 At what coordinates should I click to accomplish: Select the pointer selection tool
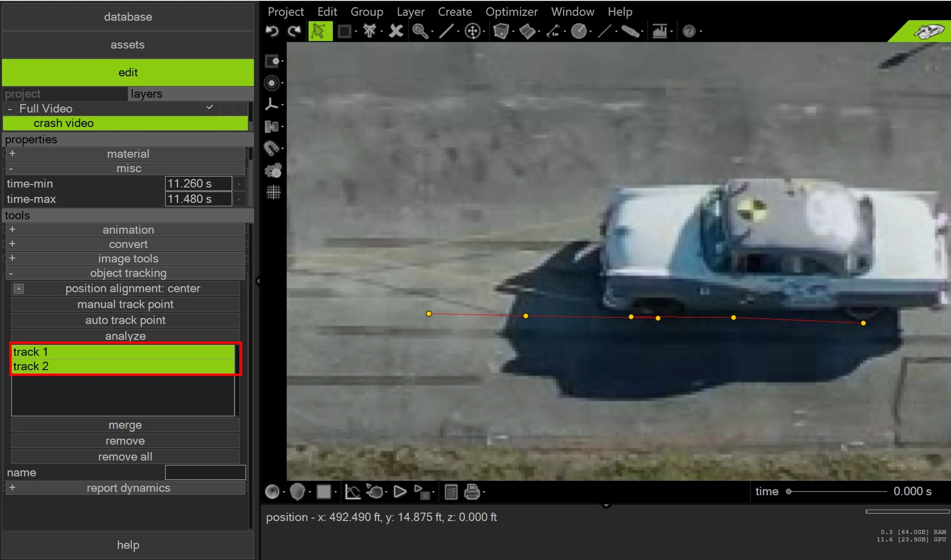[320, 31]
